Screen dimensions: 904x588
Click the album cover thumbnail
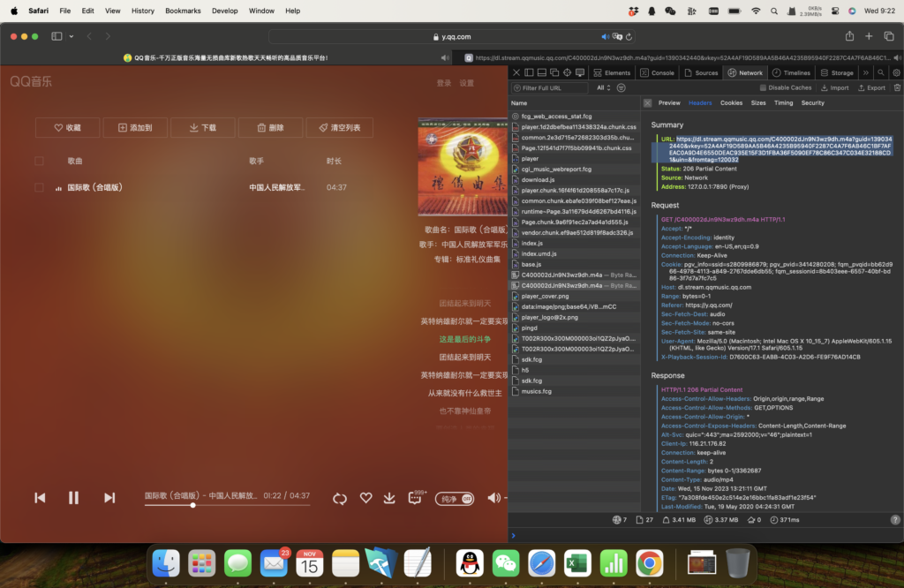(463, 167)
